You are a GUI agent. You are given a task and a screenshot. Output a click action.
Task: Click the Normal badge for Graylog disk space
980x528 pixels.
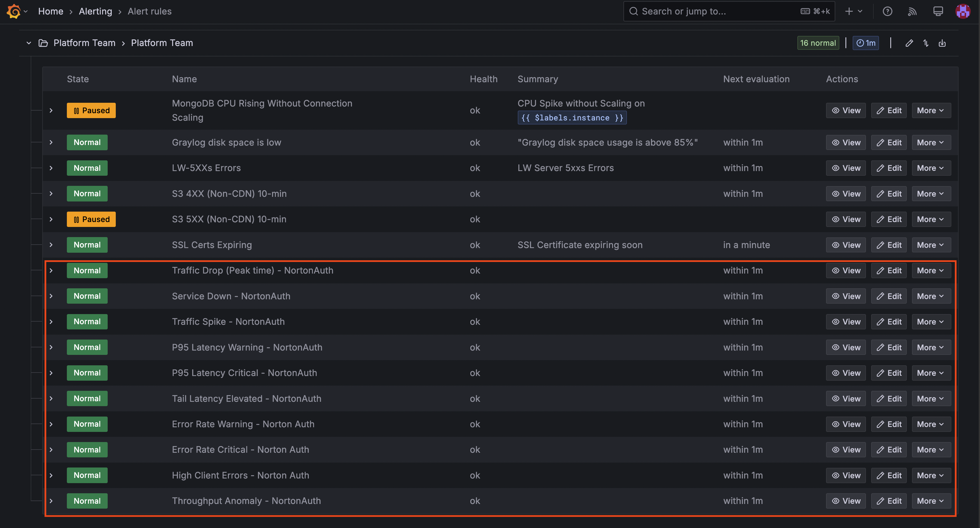[87, 142]
